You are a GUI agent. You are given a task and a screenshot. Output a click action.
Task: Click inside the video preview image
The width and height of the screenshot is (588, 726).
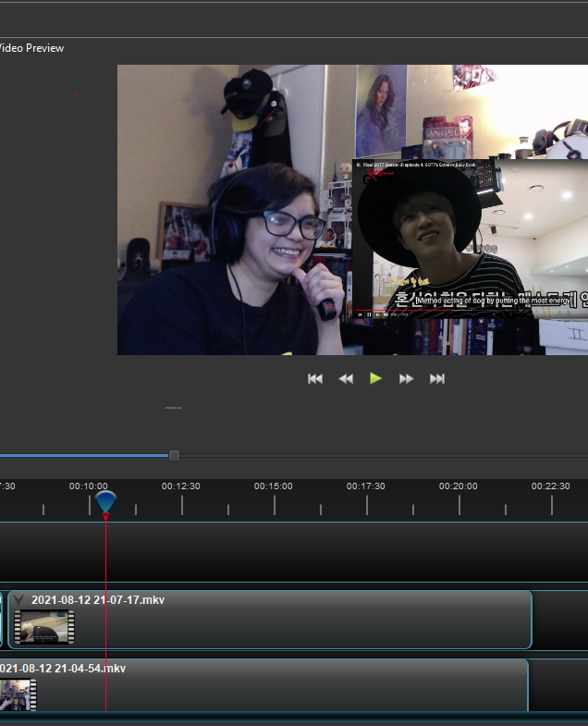[352, 210]
